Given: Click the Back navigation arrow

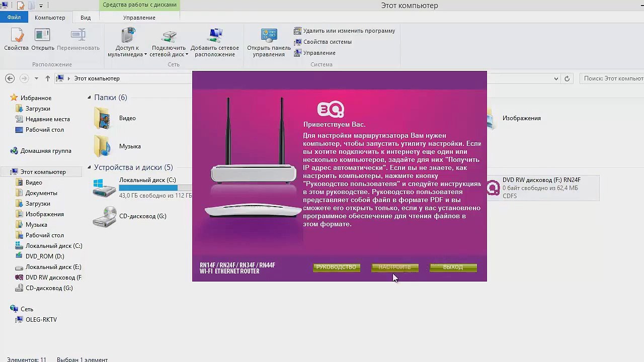Looking at the screenshot, I should click(10, 78).
